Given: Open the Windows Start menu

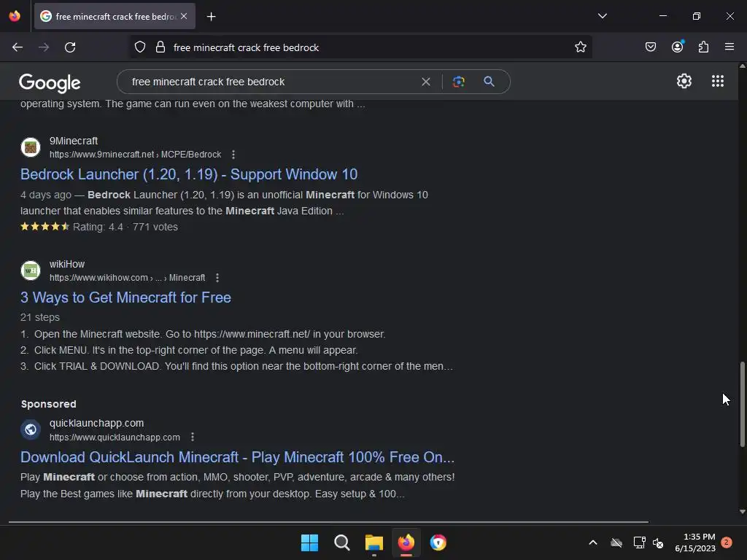Looking at the screenshot, I should pyautogui.click(x=309, y=542).
